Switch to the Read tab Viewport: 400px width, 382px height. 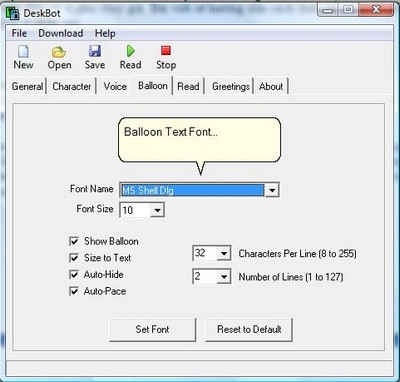[x=188, y=86]
